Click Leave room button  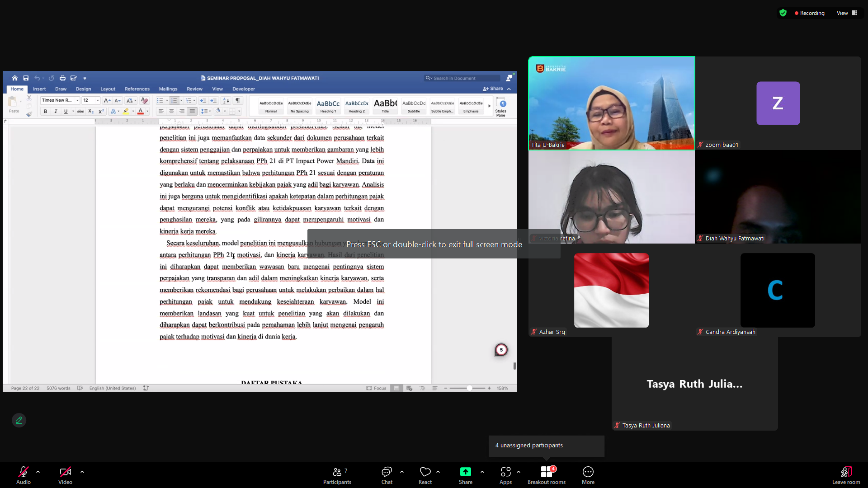[x=846, y=475]
